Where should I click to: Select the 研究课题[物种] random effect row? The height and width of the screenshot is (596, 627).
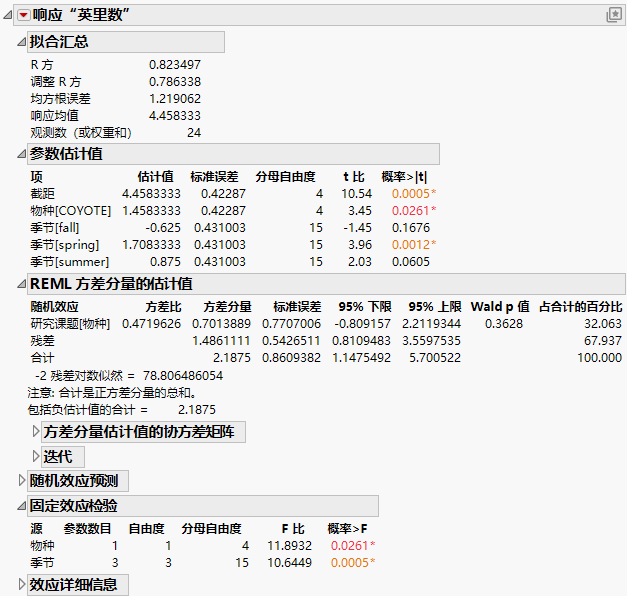click(x=326, y=324)
